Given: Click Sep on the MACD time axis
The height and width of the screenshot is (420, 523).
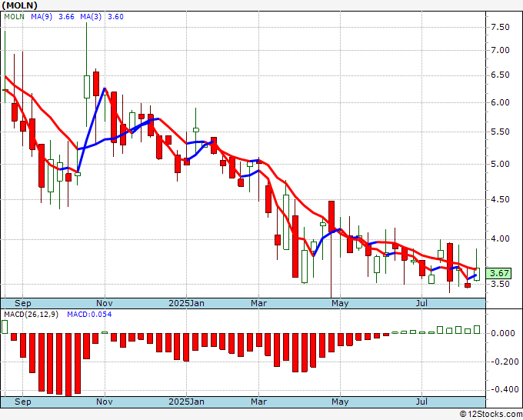Looking at the screenshot, I should coord(22,402).
